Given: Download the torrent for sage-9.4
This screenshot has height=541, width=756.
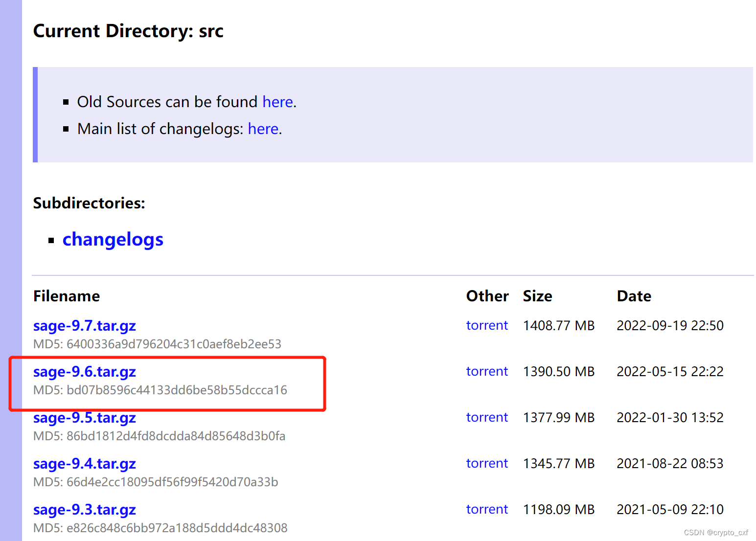Looking at the screenshot, I should point(486,463).
